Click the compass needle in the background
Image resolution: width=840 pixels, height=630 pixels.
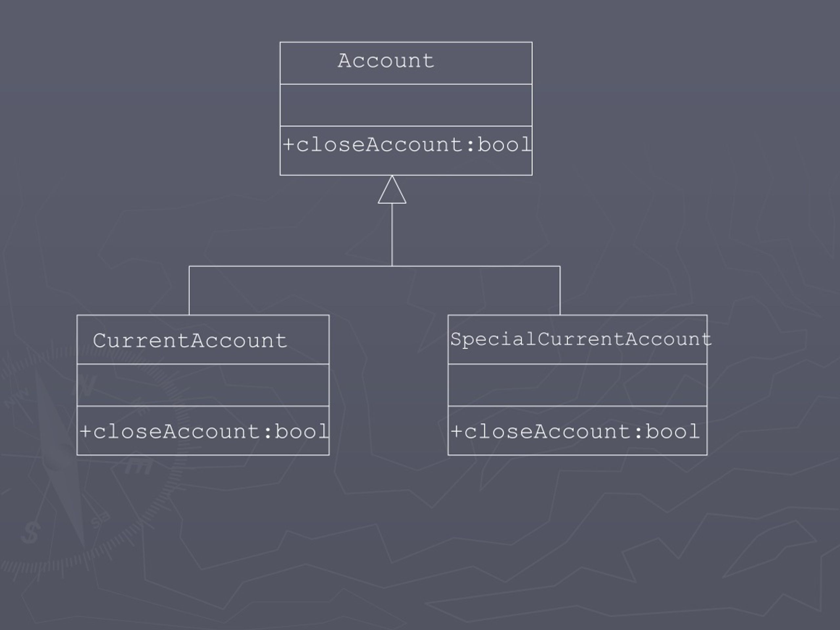pos(60,456)
